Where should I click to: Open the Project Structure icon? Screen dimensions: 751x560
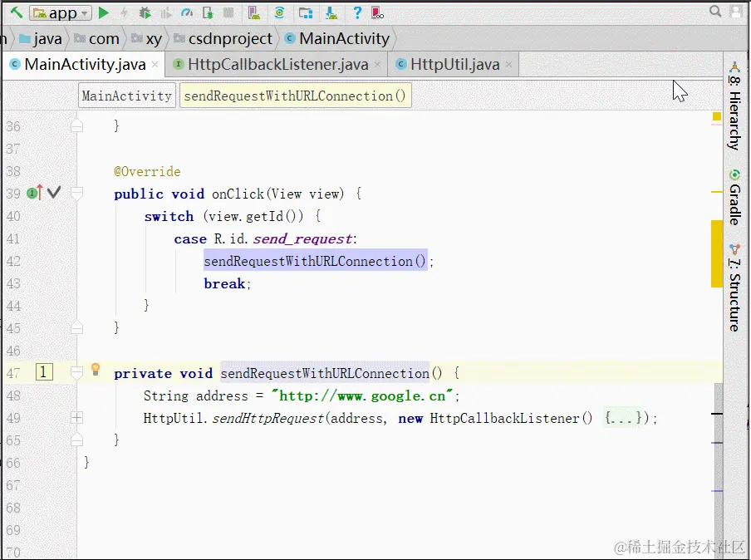[x=306, y=13]
